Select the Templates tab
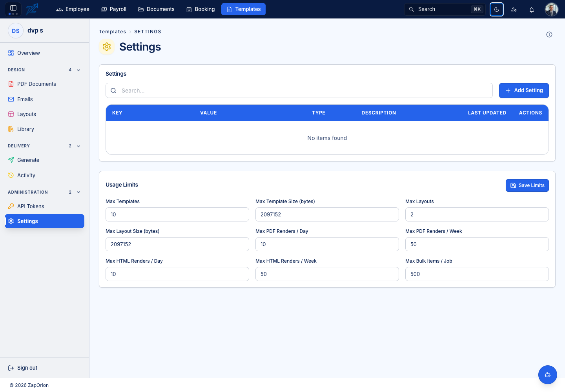 tap(243, 9)
